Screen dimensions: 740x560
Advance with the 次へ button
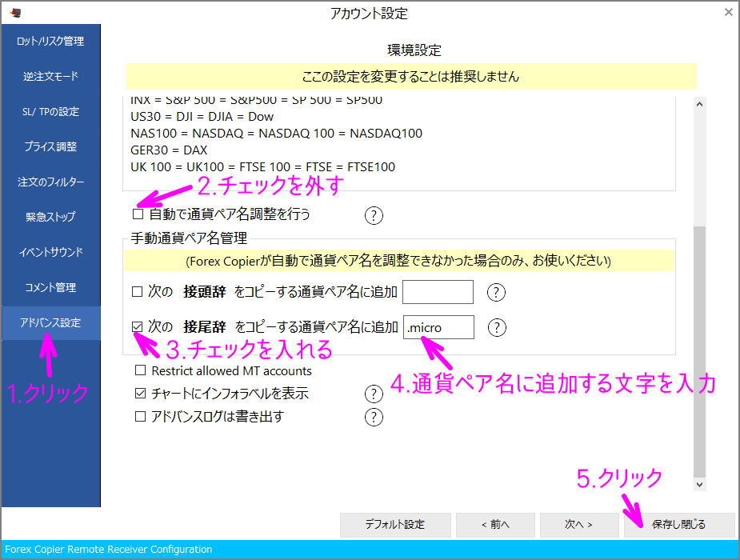tap(578, 525)
